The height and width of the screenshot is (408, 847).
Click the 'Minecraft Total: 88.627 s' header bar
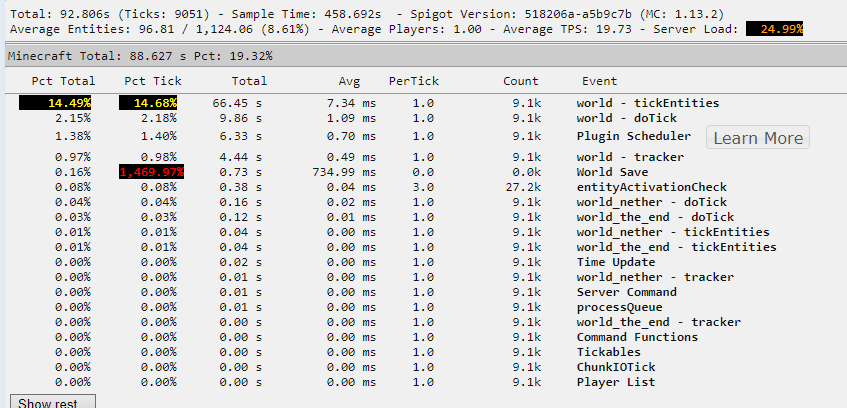[x=424, y=56]
